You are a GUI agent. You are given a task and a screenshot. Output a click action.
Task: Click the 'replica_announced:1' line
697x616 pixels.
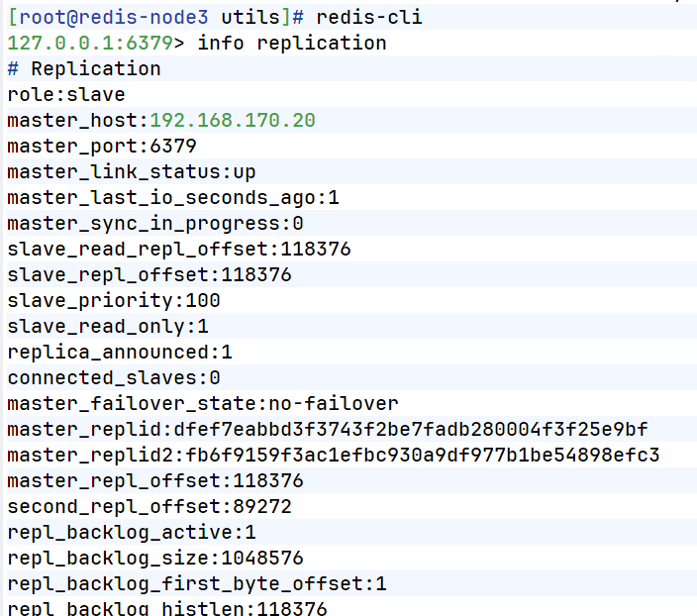[x=120, y=353]
